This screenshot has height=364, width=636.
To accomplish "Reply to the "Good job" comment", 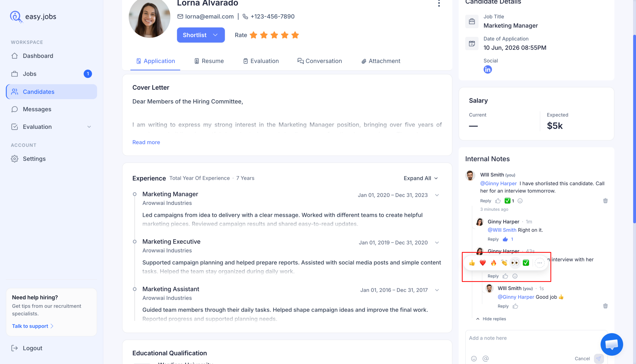I will (503, 306).
